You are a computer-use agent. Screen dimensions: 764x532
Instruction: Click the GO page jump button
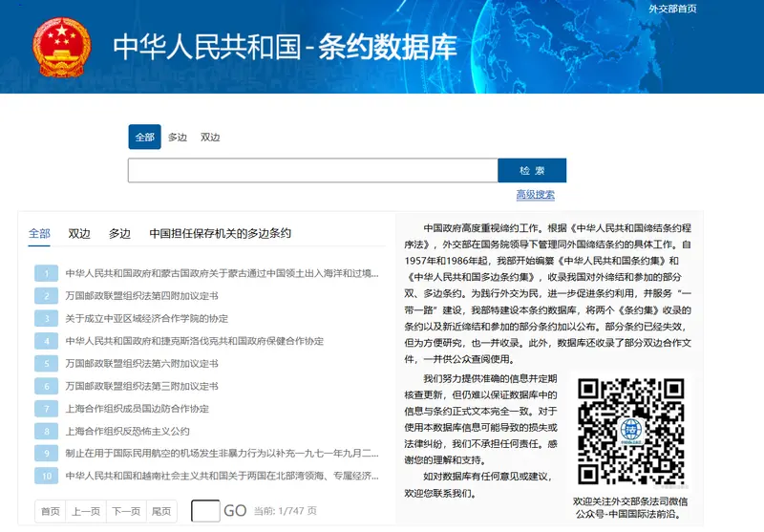235,511
